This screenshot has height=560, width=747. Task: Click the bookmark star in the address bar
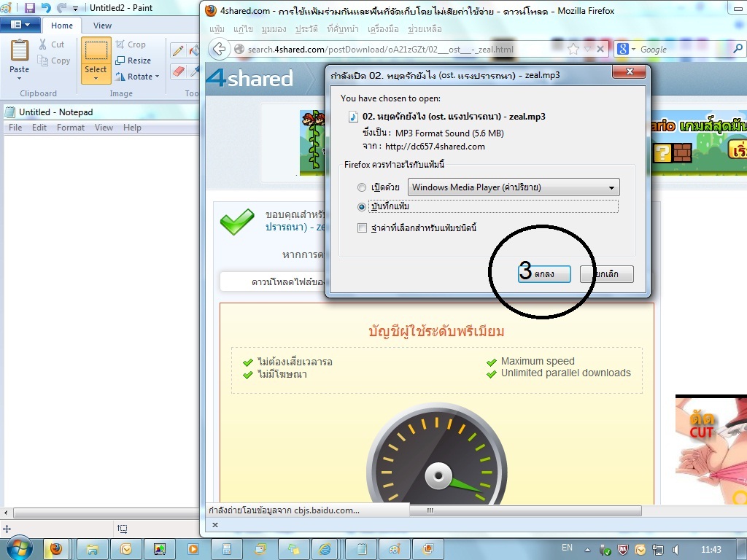click(573, 49)
